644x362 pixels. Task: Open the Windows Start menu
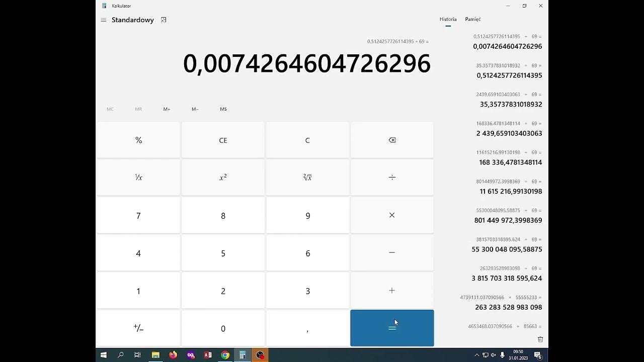(x=104, y=355)
